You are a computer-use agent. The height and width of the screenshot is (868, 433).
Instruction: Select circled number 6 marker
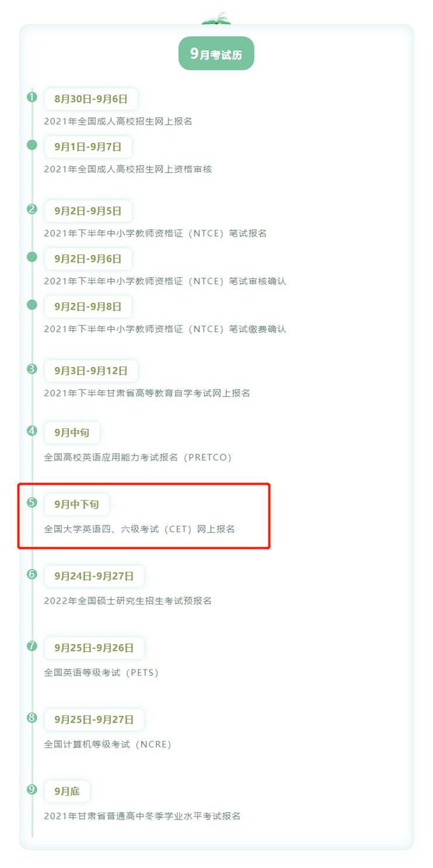pyautogui.click(x=32, y=574)
